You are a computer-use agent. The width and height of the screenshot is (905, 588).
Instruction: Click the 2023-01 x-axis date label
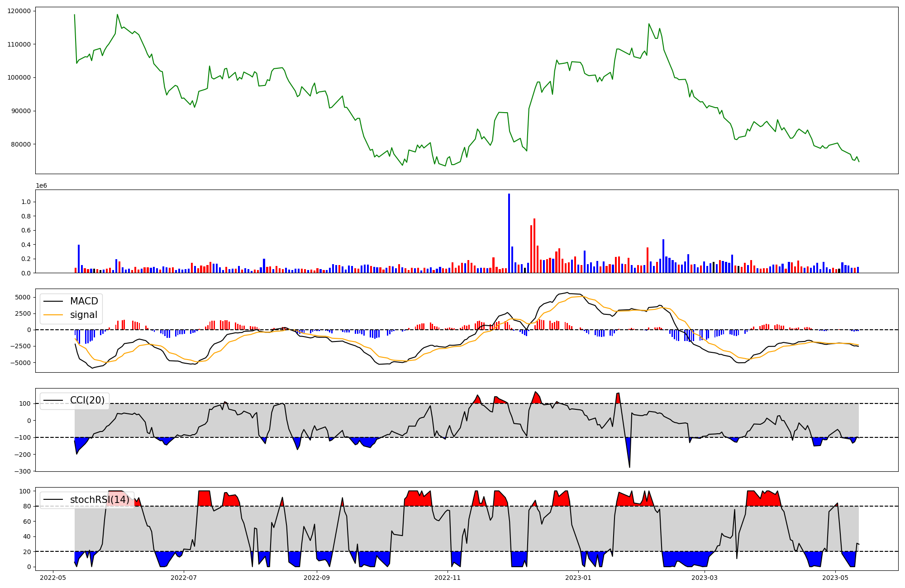point(578,578)
